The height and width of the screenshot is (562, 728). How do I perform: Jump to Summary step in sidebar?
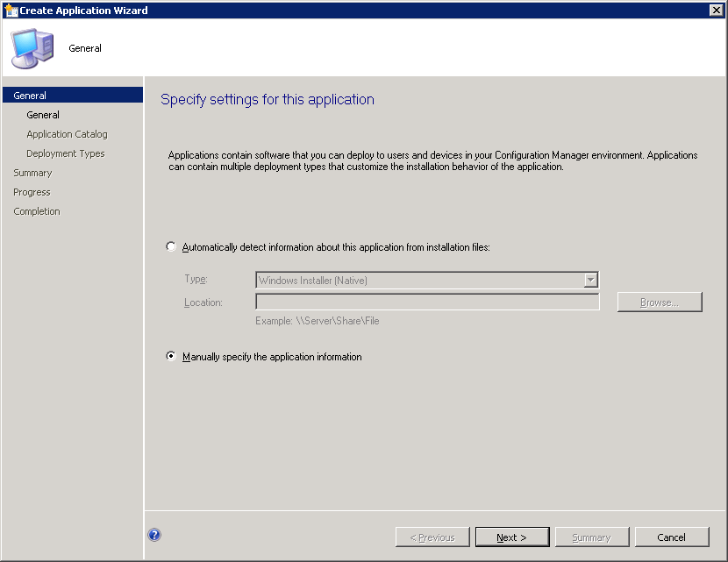(32, 173)
